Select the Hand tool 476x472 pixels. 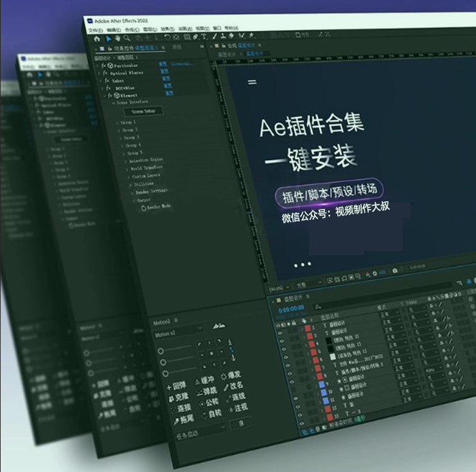tap(118, 39)
